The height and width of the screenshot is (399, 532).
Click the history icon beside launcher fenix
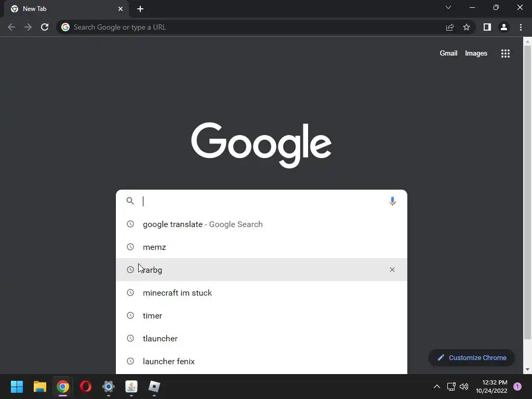pyautogui.click(x=130, y=362)
